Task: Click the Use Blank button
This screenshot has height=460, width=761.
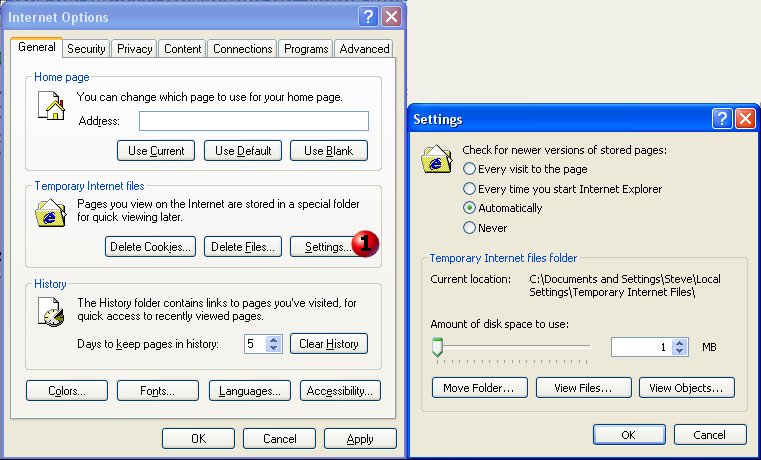Action: tap(329, 151)
